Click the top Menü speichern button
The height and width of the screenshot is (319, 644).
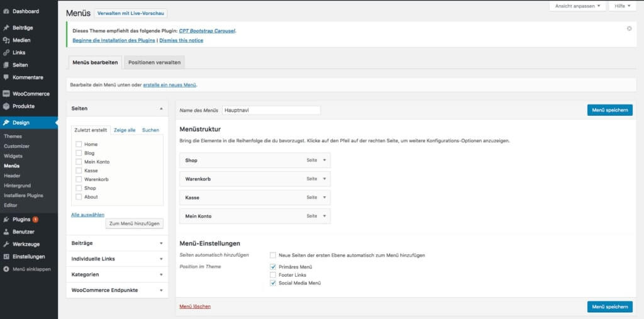point(609,110)
